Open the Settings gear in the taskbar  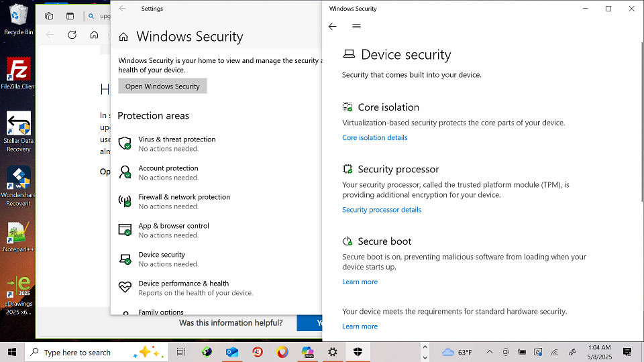[333, 352]
